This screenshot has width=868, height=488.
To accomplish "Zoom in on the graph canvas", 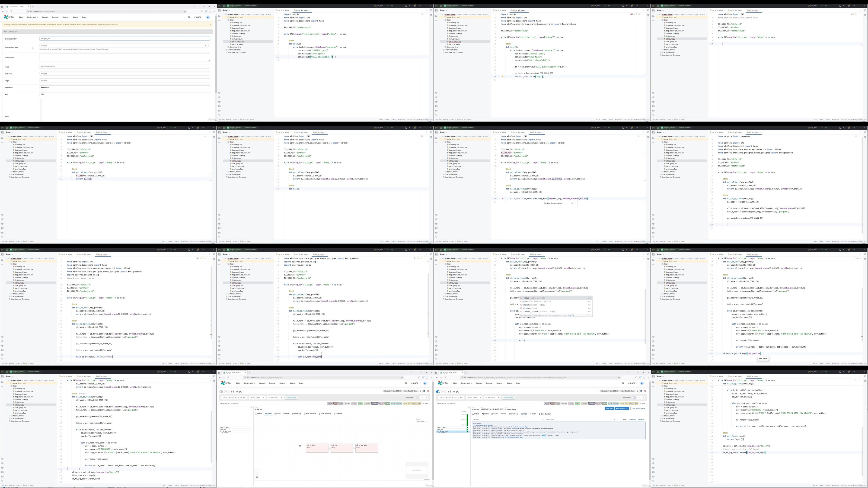I will 257,471.
